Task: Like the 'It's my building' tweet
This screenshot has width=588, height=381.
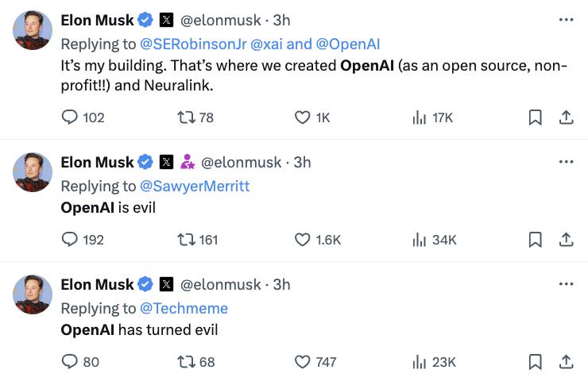Action: pos(301,117)
